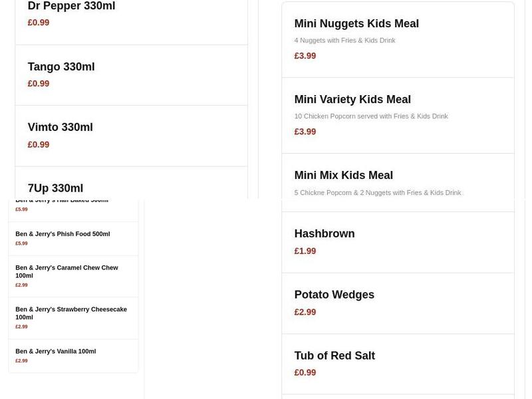Click Ben & Jerry's Vanilla 100ml entry

56,351
